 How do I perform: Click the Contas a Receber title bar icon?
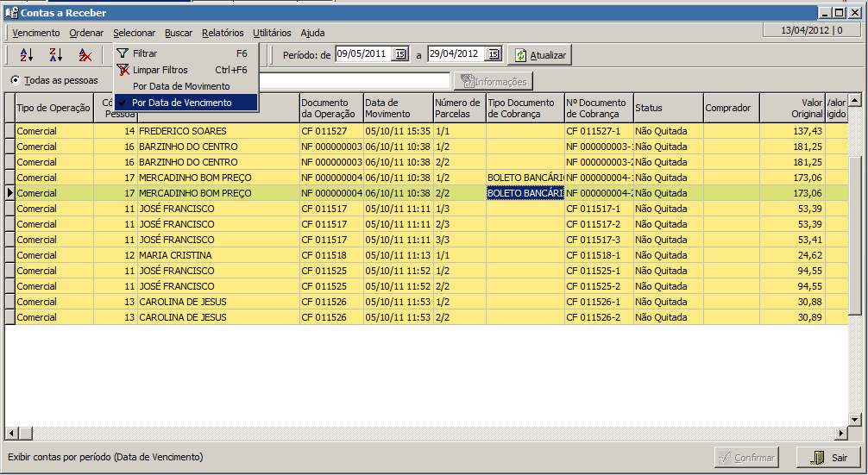click(x=10, y=13)
